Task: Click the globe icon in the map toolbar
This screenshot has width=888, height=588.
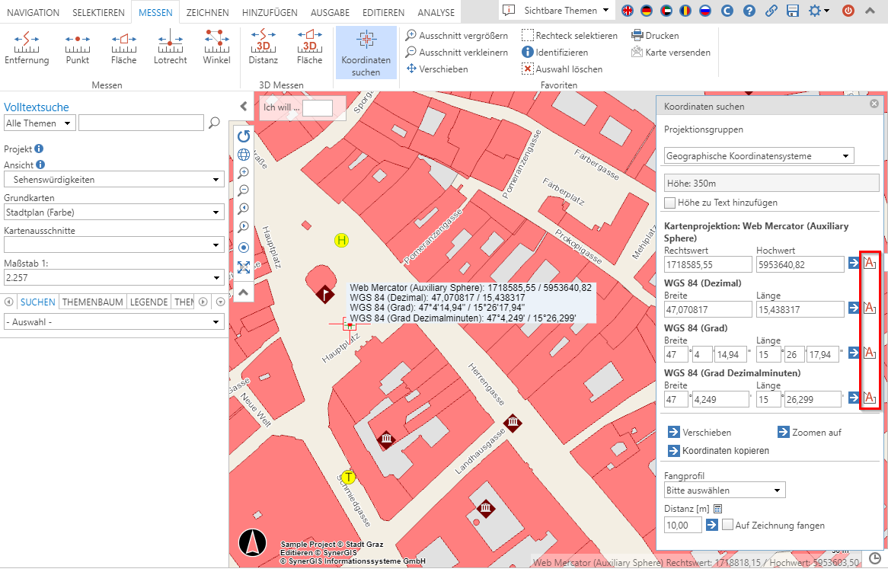Action: 244,155
